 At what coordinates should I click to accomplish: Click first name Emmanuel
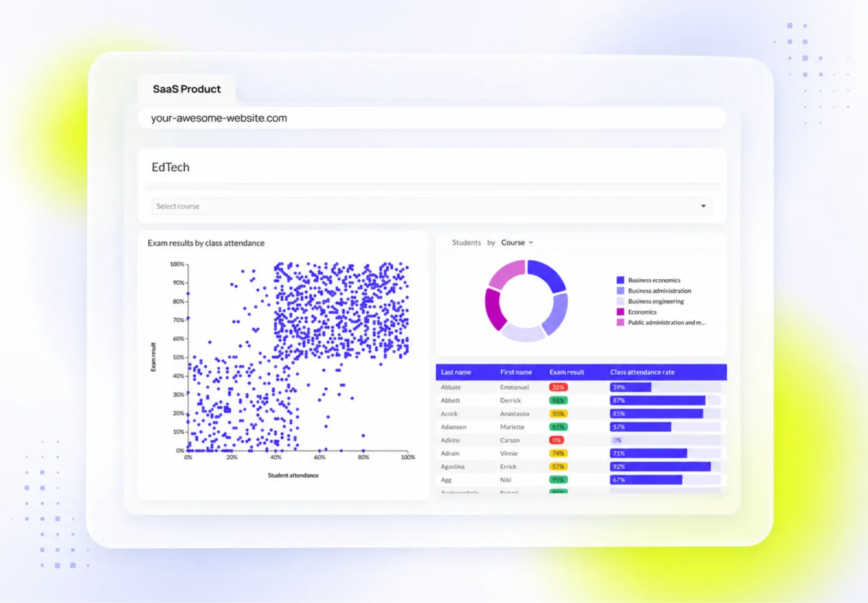click(514, 387)
